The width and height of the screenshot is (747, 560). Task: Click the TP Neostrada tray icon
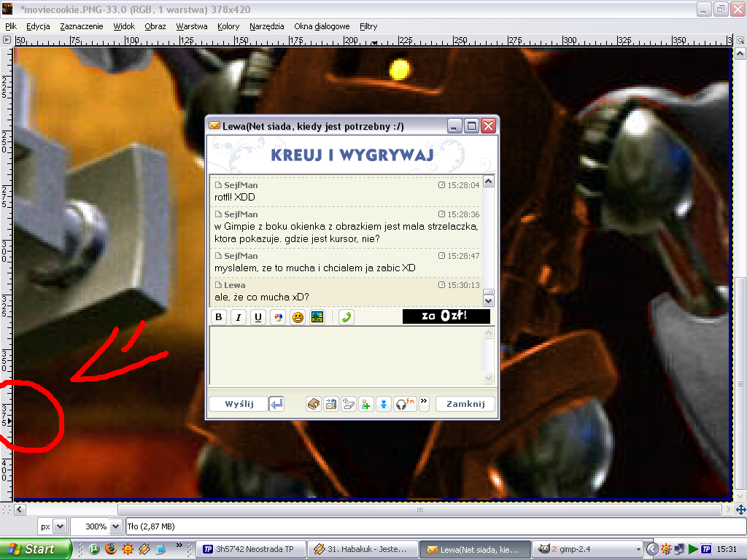[x=706, y=549]
